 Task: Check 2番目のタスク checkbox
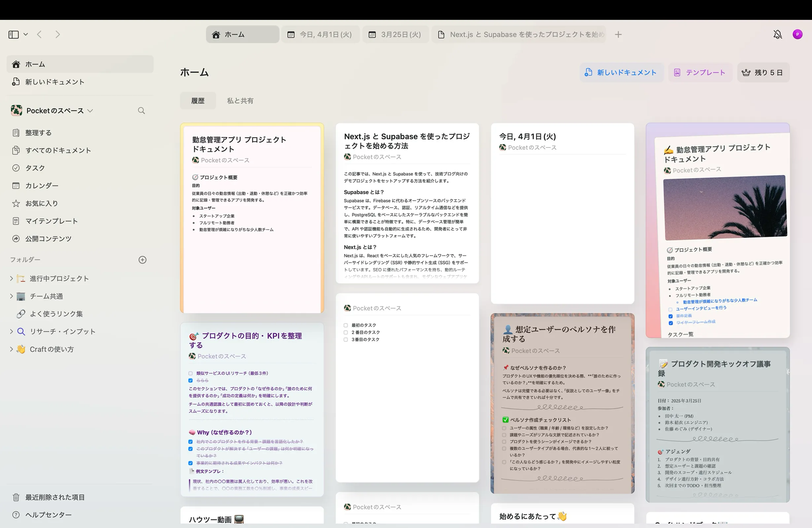coord(346,332)
